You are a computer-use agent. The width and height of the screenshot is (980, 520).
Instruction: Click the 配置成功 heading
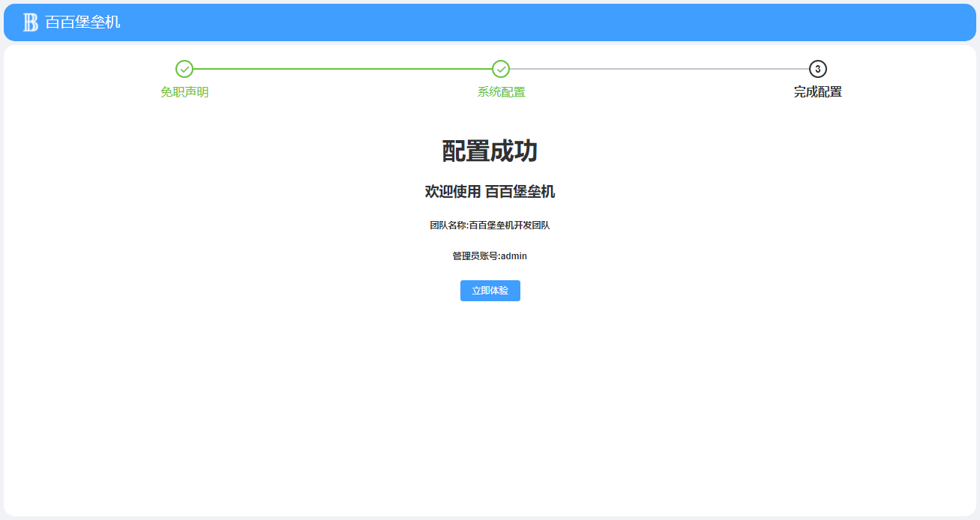(490, 151)
